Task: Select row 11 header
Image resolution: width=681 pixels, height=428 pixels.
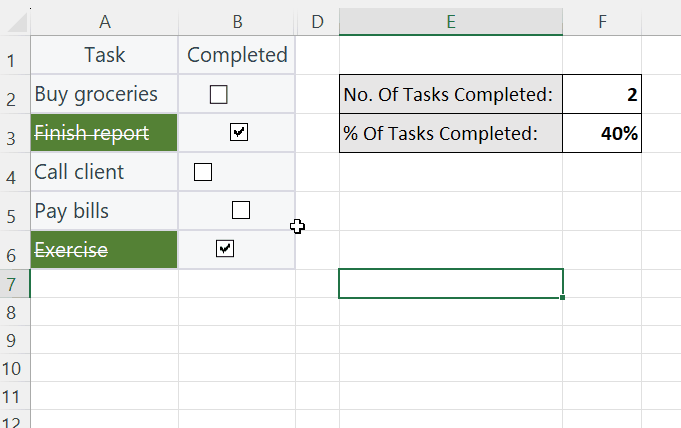Action: pos(15,396)
